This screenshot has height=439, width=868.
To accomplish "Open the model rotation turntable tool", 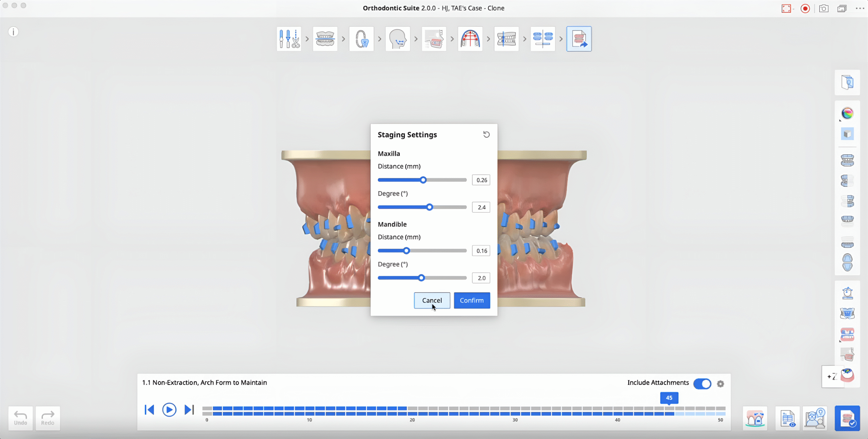I will coord(847,293).
